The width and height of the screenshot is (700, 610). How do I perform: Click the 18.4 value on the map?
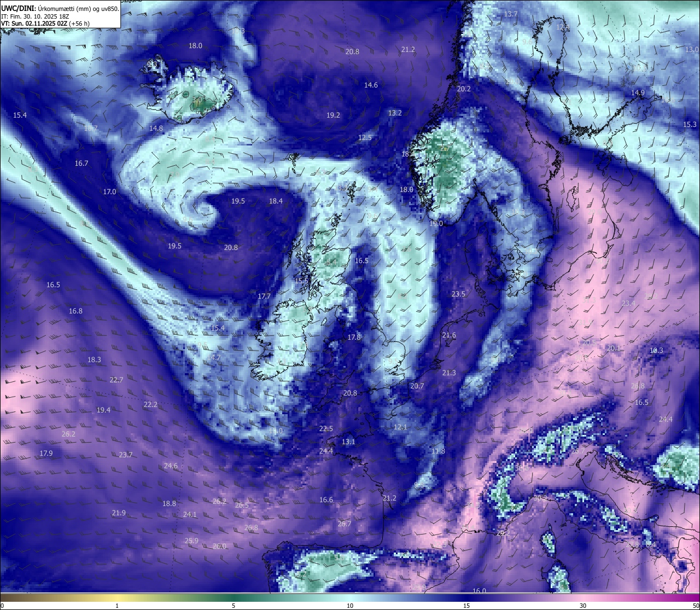[276, 201]
